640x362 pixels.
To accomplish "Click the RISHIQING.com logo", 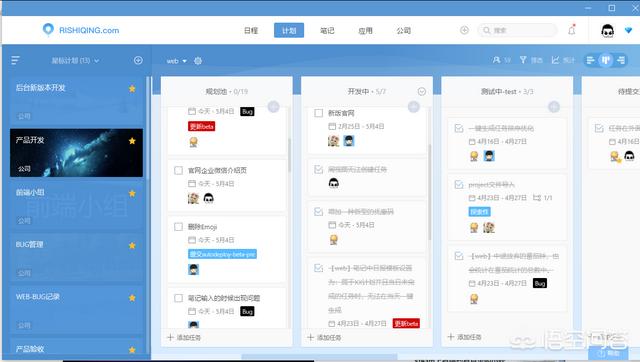I will click(x=81, y=30).
